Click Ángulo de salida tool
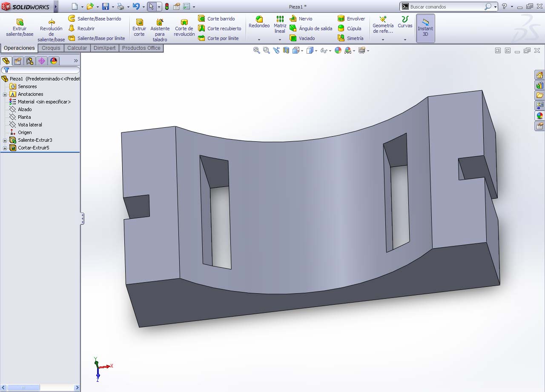Screen dimensions: 545x392 (x=311, y=29)
